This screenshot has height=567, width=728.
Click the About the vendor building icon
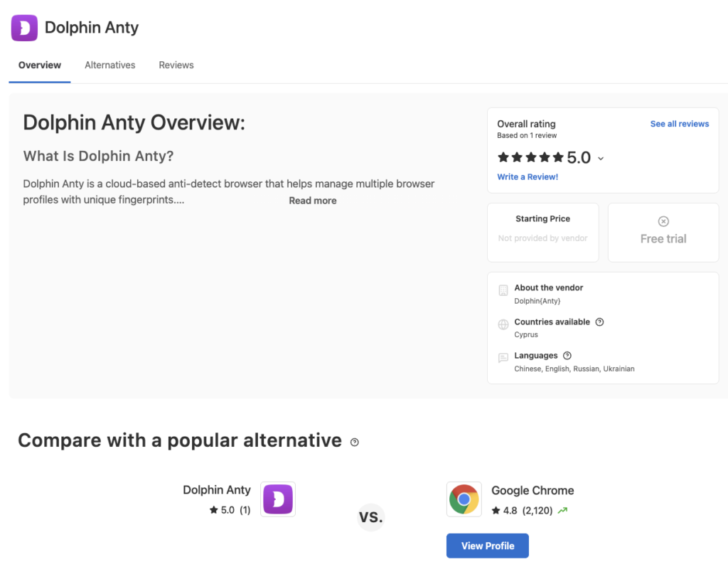pos(503,290)
